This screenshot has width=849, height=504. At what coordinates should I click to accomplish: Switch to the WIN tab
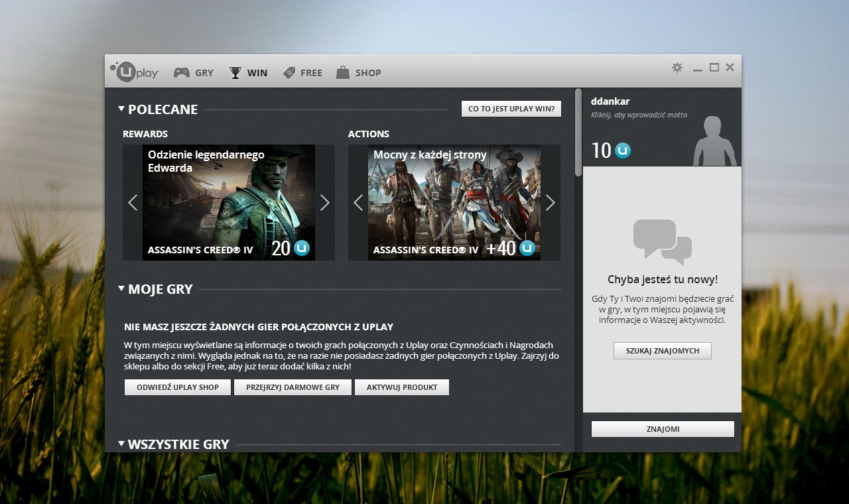point(248,73)
